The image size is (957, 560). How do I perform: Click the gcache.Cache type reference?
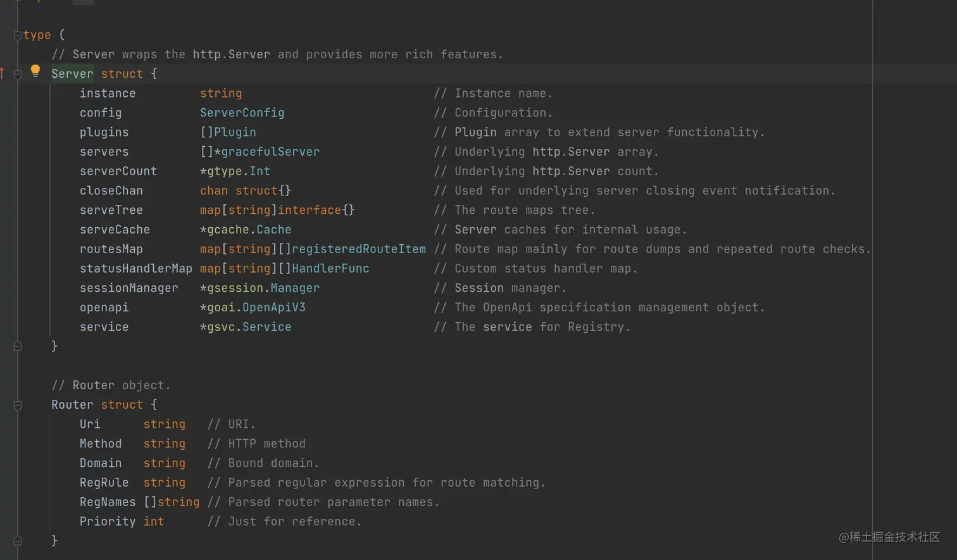(249, 230)
